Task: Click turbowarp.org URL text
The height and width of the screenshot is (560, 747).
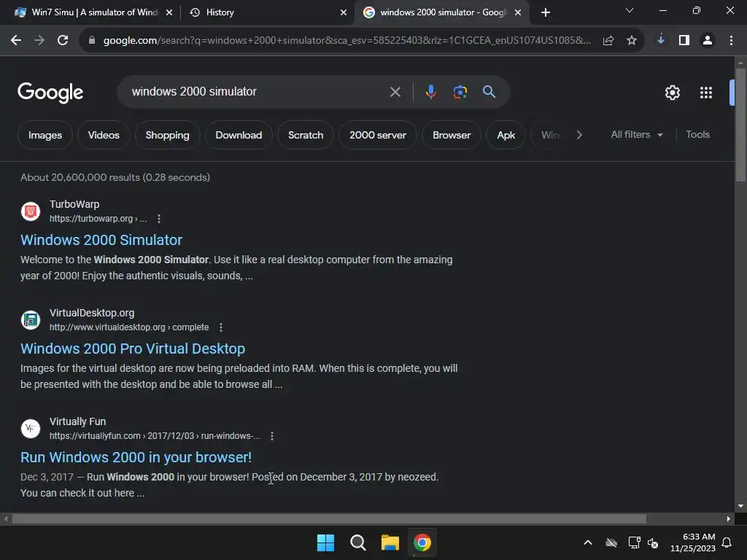Action: [x=98, y=219]
